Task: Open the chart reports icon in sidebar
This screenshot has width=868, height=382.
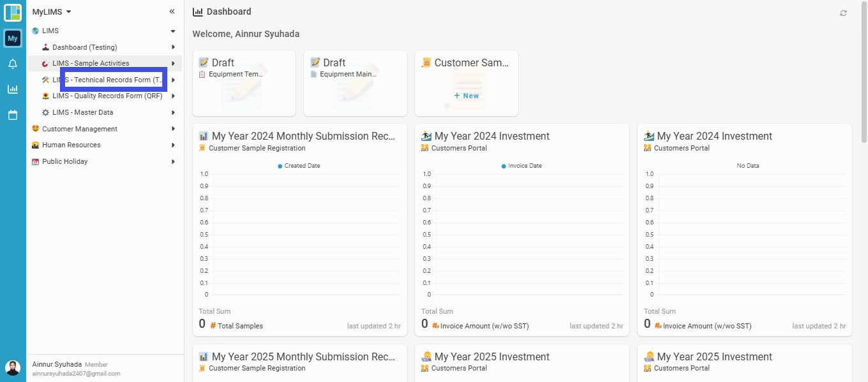Action: pyautogui.click(x=13, y=89)
